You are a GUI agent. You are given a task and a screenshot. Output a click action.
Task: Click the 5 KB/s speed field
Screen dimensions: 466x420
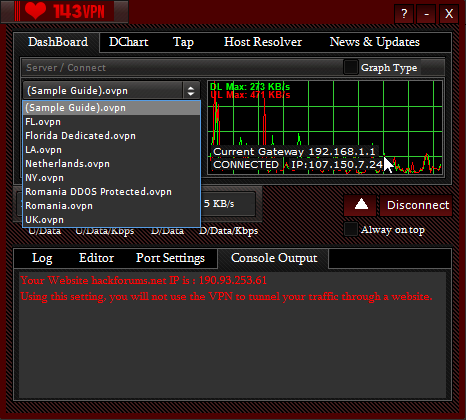point(227,203)
